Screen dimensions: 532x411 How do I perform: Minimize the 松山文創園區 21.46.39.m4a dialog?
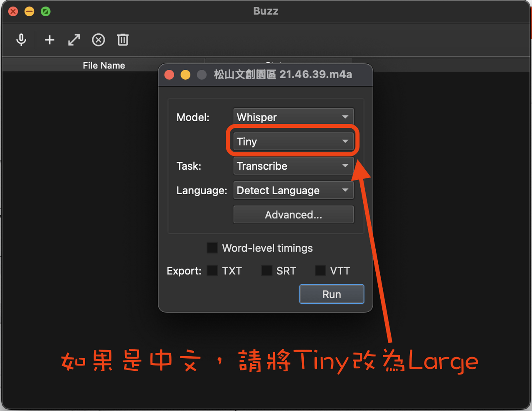185,75
